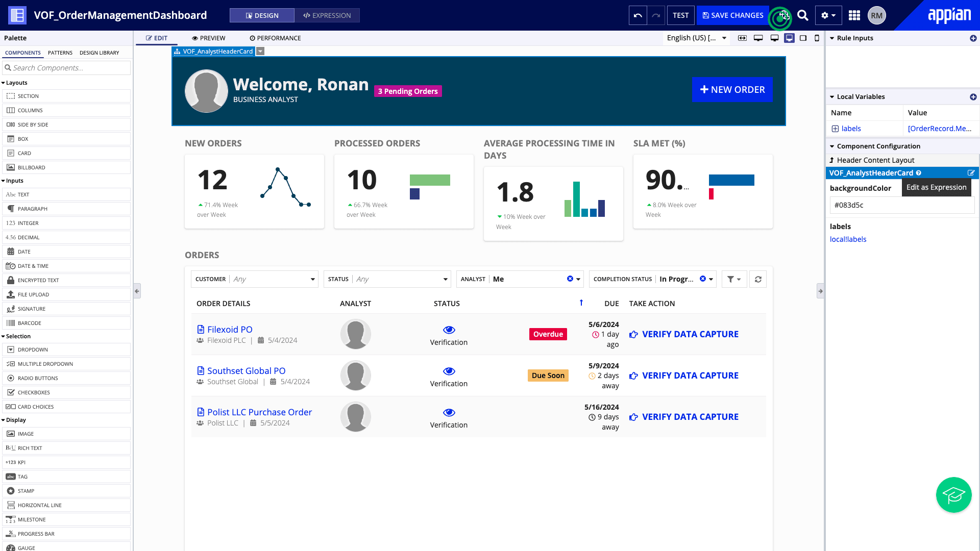Select the Progress Bar component
The image size is (980, 551).
tap(66, 534)
